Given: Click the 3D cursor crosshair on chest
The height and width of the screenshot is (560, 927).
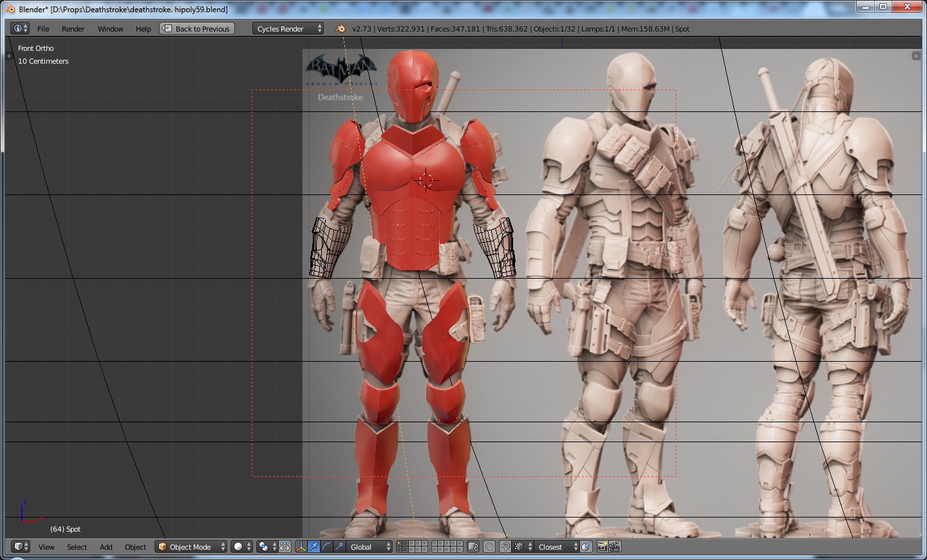Looking at the screenshot, I should [x=426, y=180].
